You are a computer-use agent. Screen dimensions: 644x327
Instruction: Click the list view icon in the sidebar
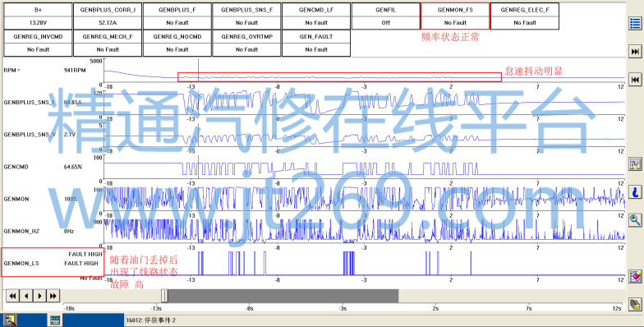635,23
